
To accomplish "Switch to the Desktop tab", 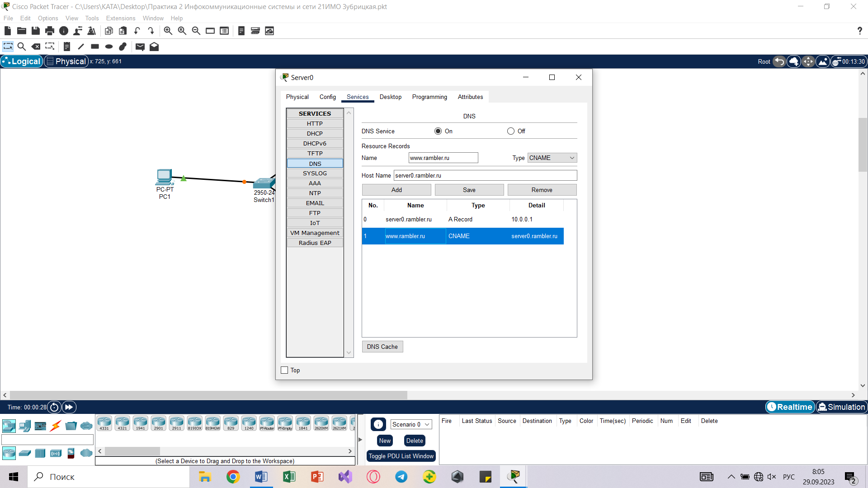I will point(391,97).
